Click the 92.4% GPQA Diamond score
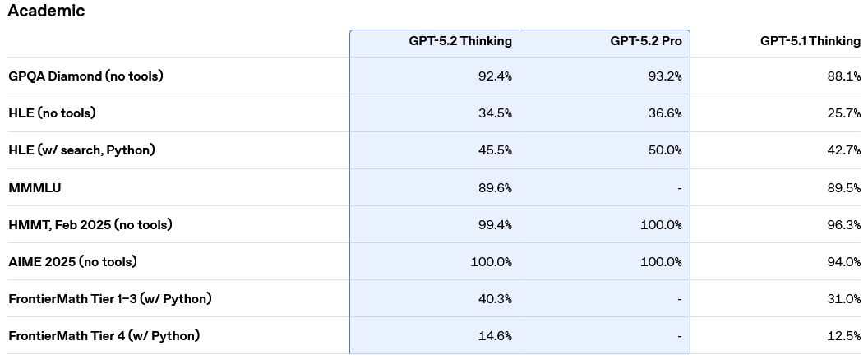Image resolution: width=868 pixels, height=364 pixels. 495,76
